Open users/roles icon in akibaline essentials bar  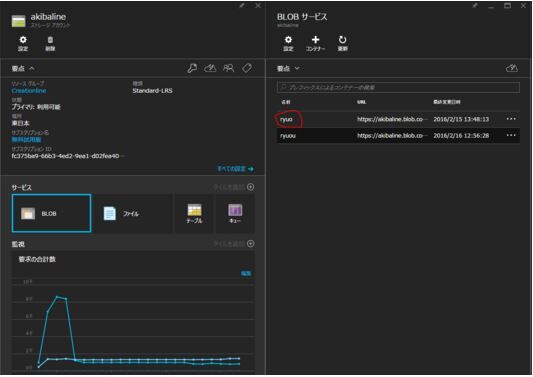coord(228,68)
